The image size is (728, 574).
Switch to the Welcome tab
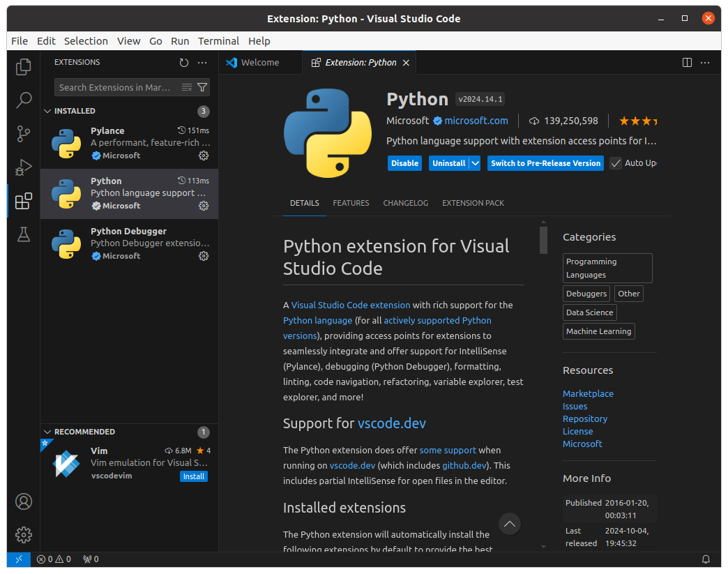(260, 63)
